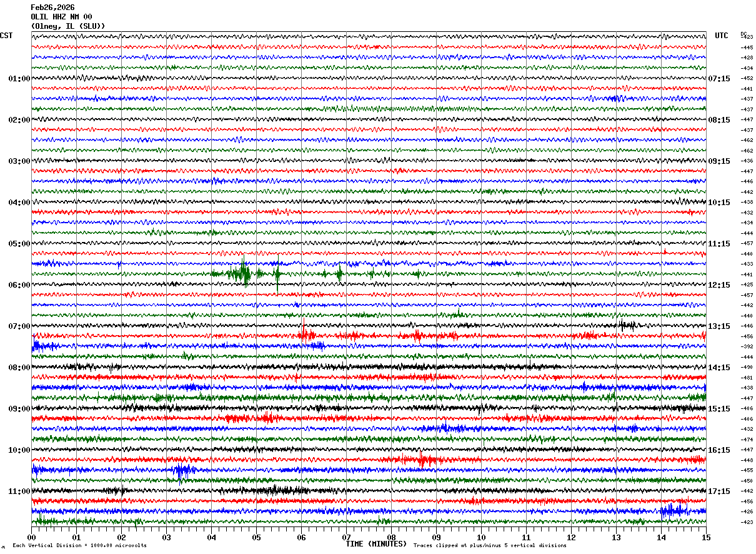Click the 05:00 CST time label

[x=19, y=244]
